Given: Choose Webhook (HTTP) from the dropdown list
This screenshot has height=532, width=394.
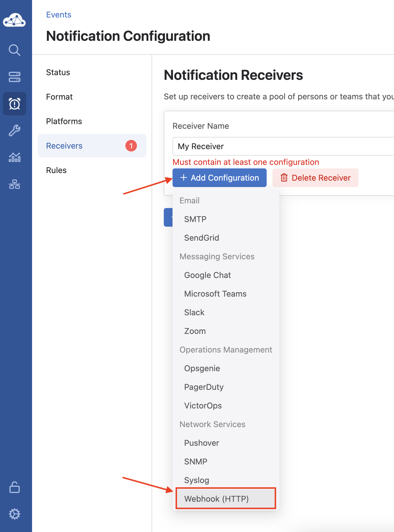Looking at the screenshot, I should [217, 499].
